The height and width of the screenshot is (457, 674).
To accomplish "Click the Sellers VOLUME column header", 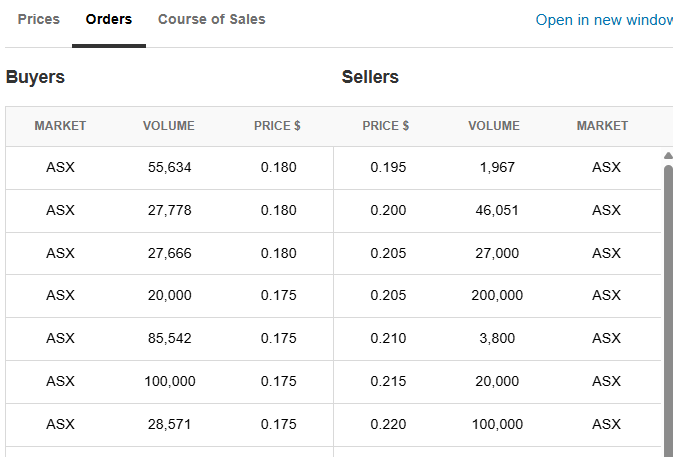I will [494, 126].
